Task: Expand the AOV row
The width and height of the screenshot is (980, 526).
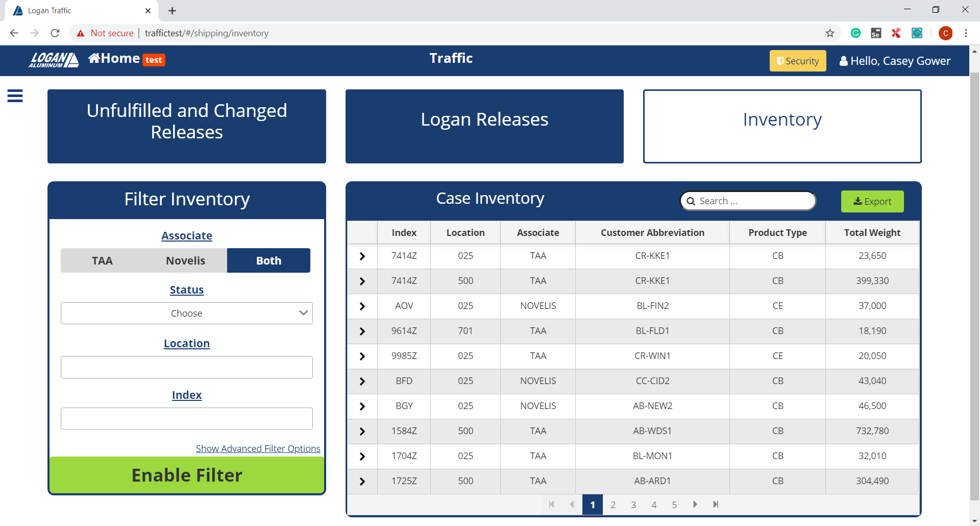Action: 362,306
